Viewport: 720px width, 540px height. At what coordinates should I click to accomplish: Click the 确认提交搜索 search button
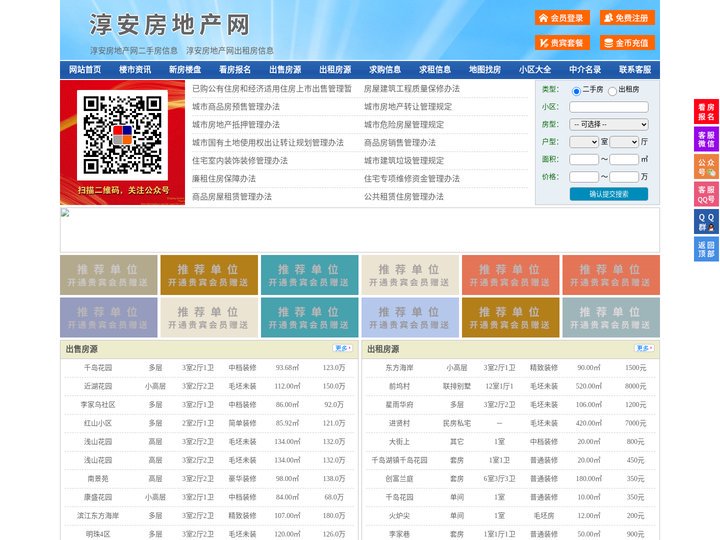point(609,194)
